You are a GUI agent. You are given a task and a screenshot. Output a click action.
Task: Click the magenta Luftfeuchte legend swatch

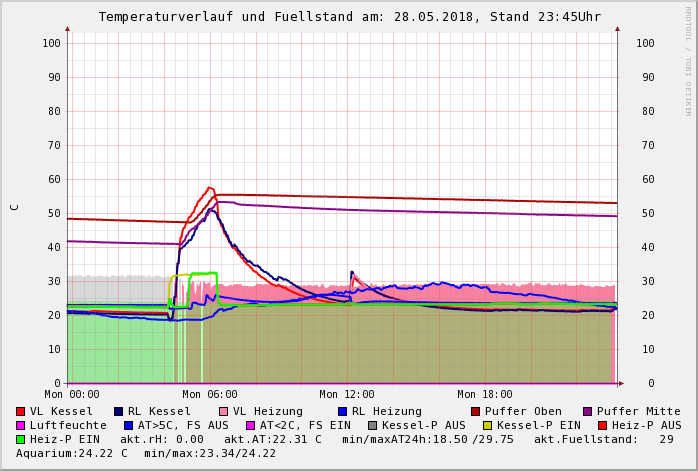coord(21,425)
